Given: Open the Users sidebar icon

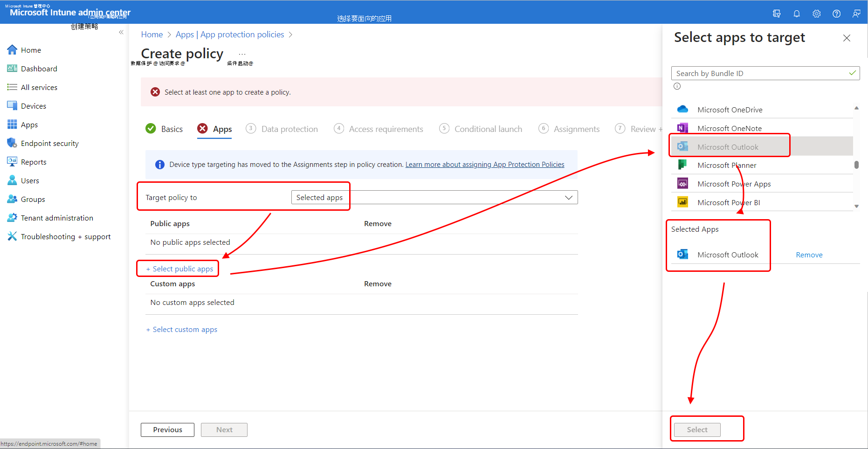Looking at the screenshot, I should [12, 180].
